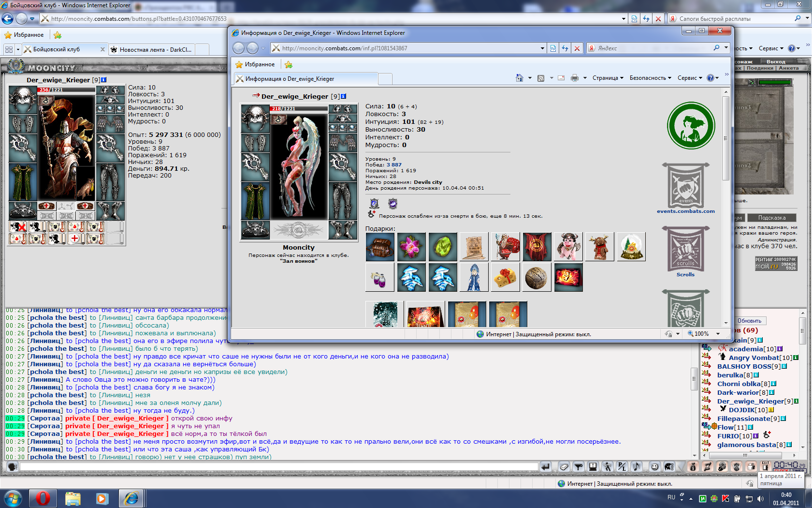Click the Santa Claus gift icon
This screenshot has height=508, width=812.
pos(506,247)
